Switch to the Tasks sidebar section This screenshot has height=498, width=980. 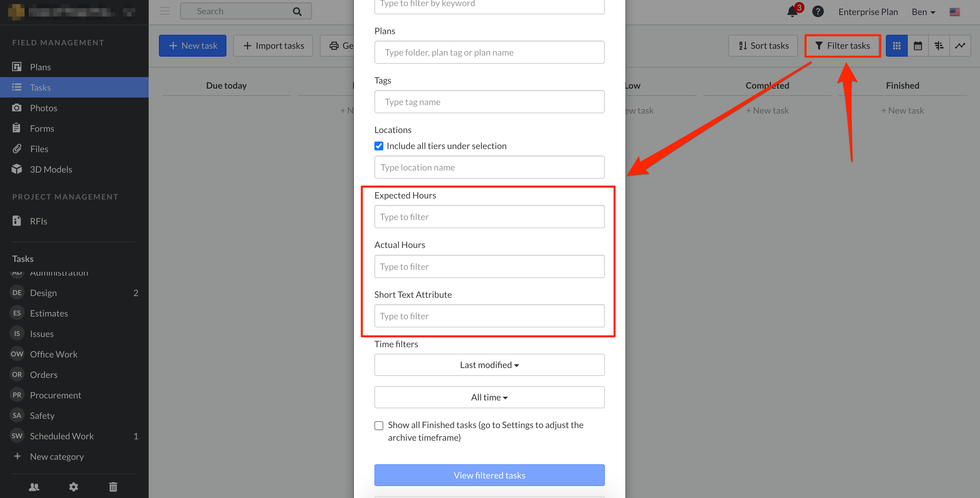40,87
